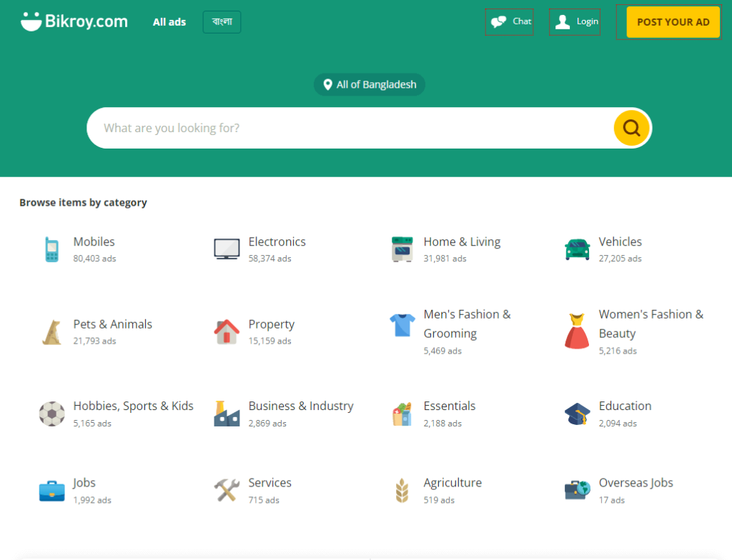The image size is (732, 560).
Task: Open the All of Bangladesh location selector
Action: (369, 84)
